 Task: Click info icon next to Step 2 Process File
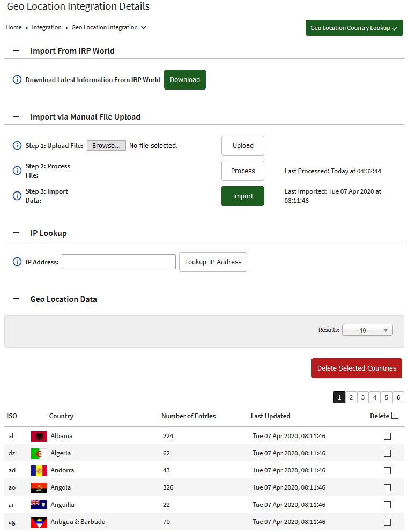click(x=17, y=171)
